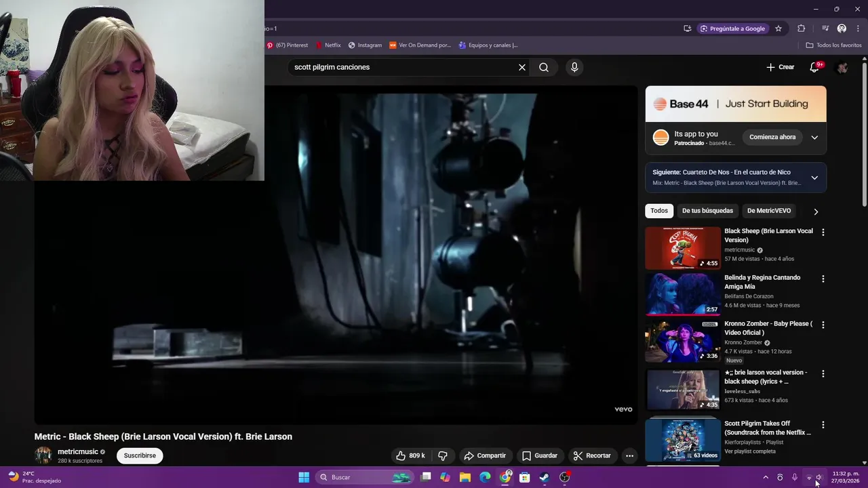The image size is (868, 488).
Task: Open Microsoft Store from the taskbar
Action: click(x=525, y=477)
